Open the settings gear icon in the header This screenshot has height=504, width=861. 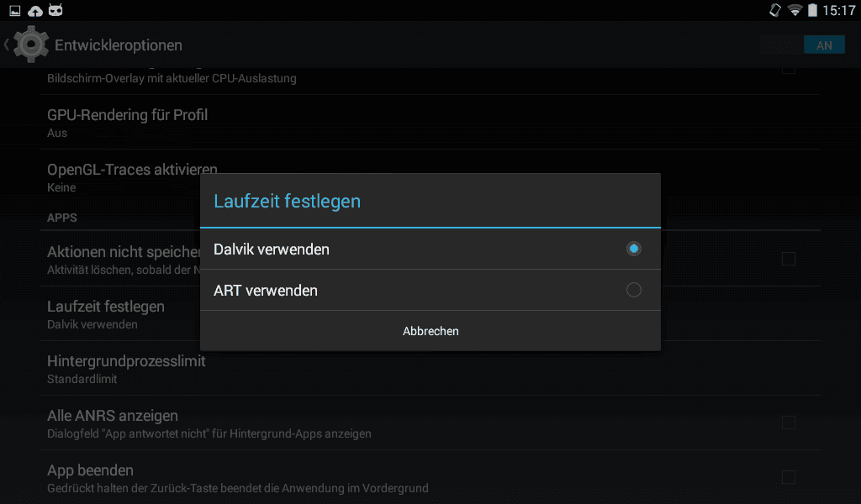pyautogui.click(x=31, y=45)
